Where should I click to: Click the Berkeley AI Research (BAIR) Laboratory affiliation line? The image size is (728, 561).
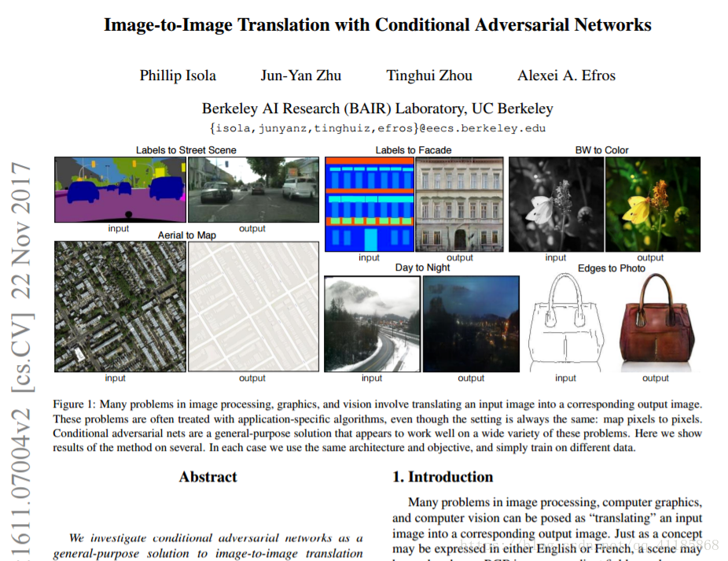[377, 109]
